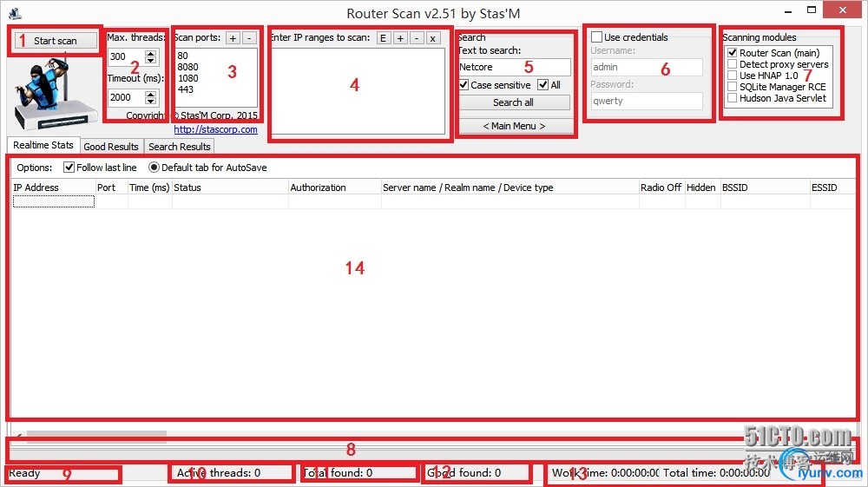Click inside the IP ranges list box
This screenshot has height=487, width=868.
tap(358, 91)
